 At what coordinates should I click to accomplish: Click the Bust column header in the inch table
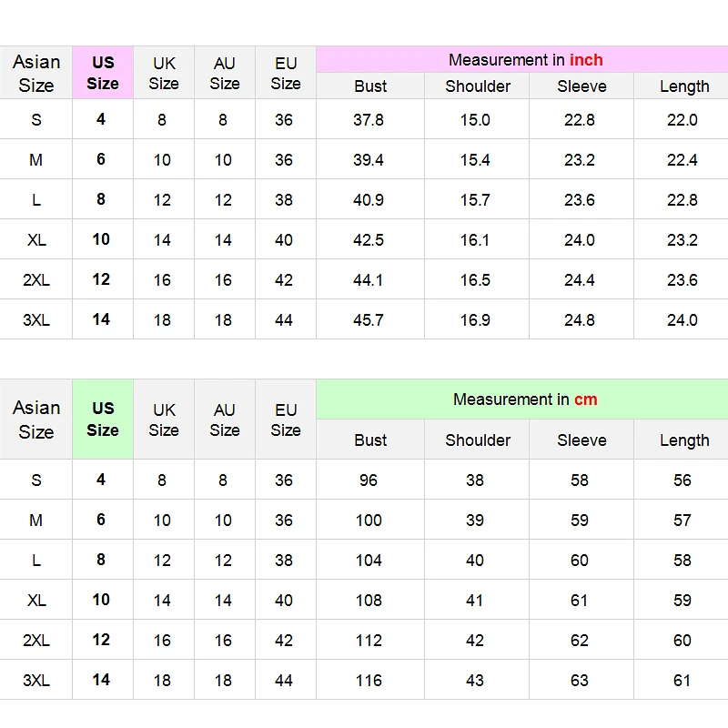click(370, 86)
